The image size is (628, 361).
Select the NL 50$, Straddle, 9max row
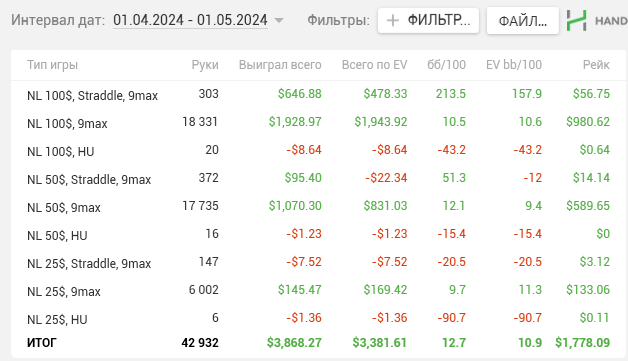pos(318,179)
